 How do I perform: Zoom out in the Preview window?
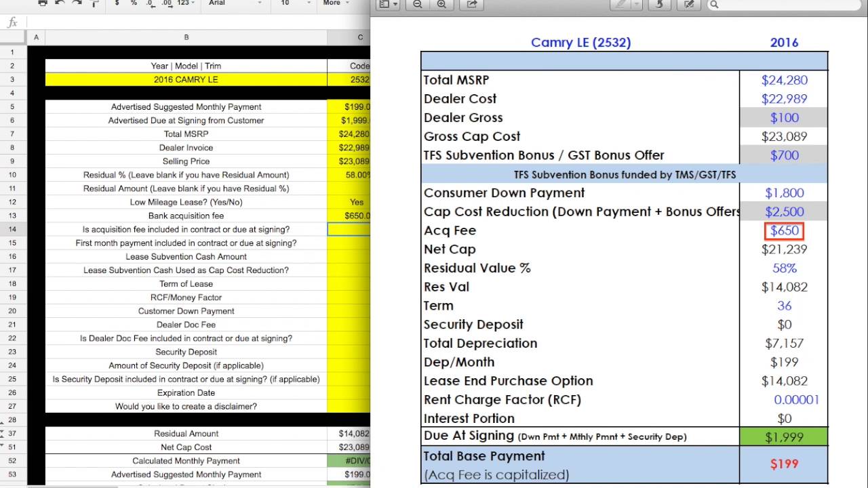(418, 4)
